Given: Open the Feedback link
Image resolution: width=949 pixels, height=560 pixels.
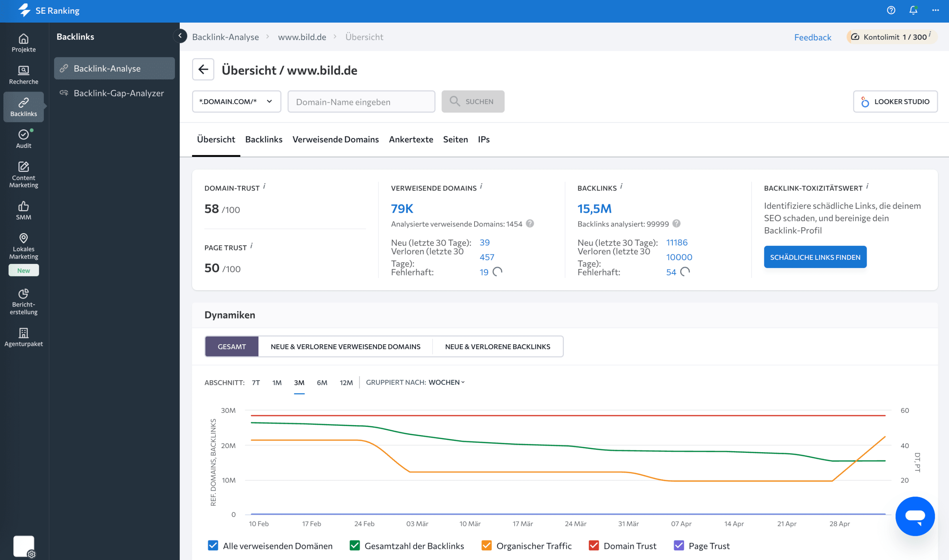Looking at the screenshot, I should coord(813,37).
